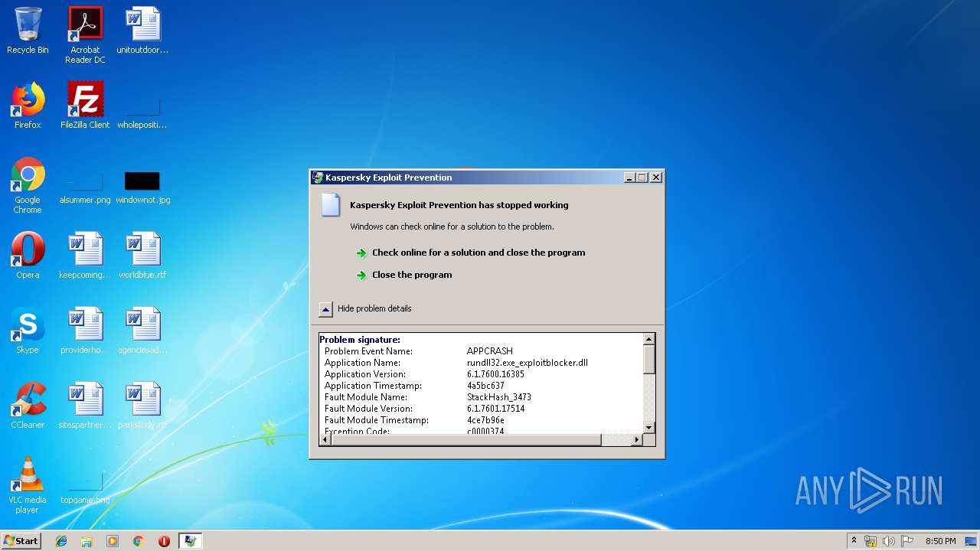Close the Kaspersky Exploit Prevention dialog

click(x=656, y=178)
